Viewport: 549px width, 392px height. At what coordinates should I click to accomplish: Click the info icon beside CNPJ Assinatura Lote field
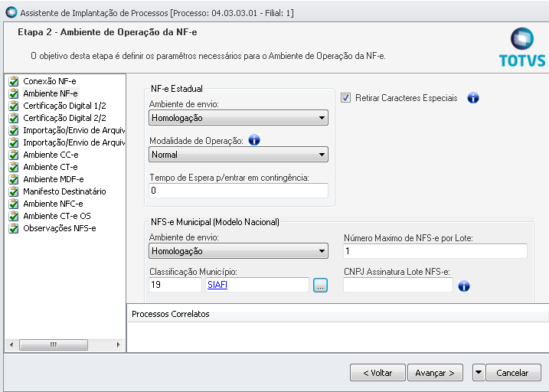pos(464,286)
